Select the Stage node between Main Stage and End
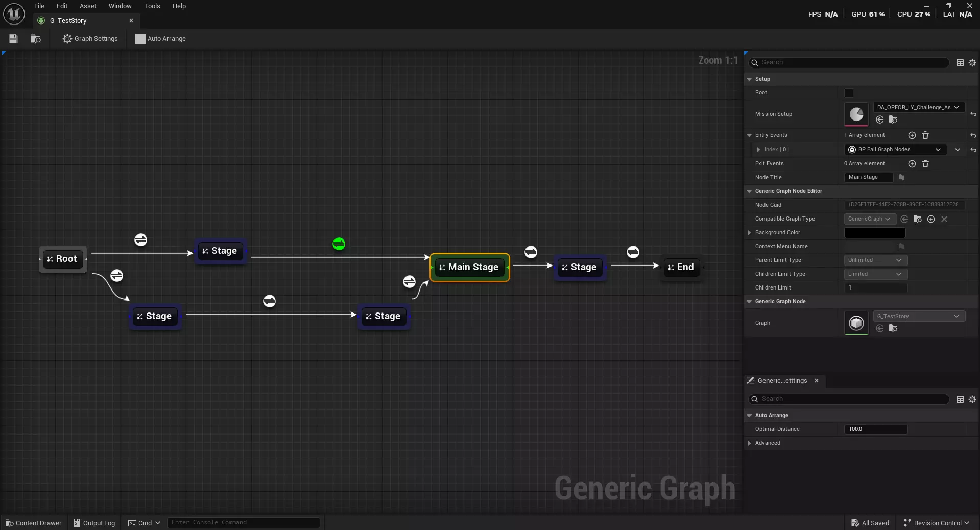This screenshot has height=530, width=980. pos(580,268)
